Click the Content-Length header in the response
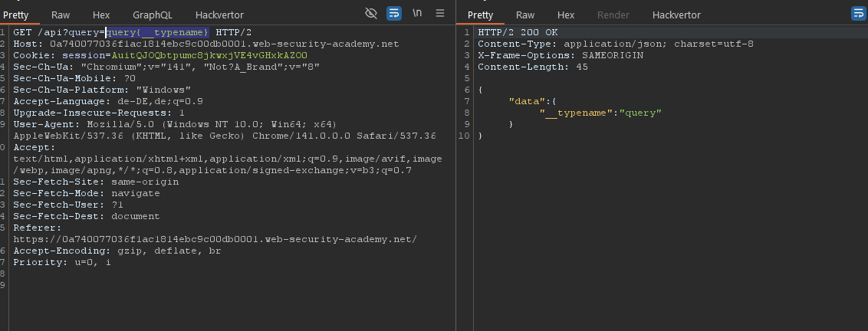This screenshot has width=868, height=331. (x=532, y=67)
